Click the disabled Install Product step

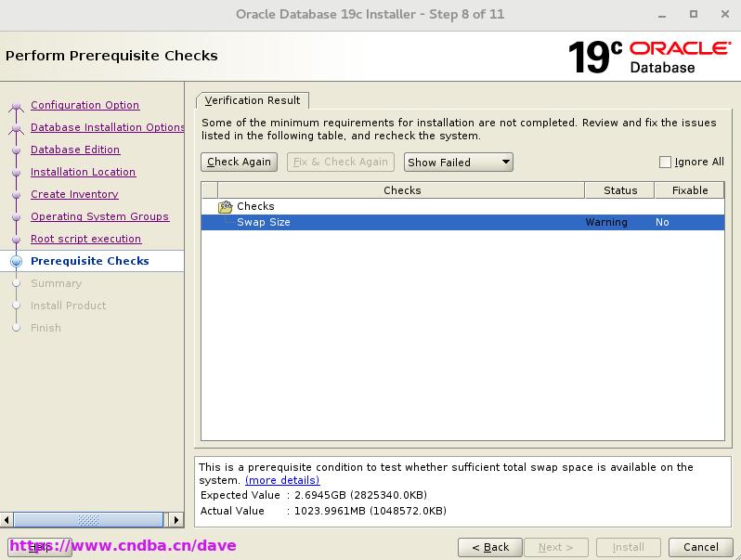69,306
